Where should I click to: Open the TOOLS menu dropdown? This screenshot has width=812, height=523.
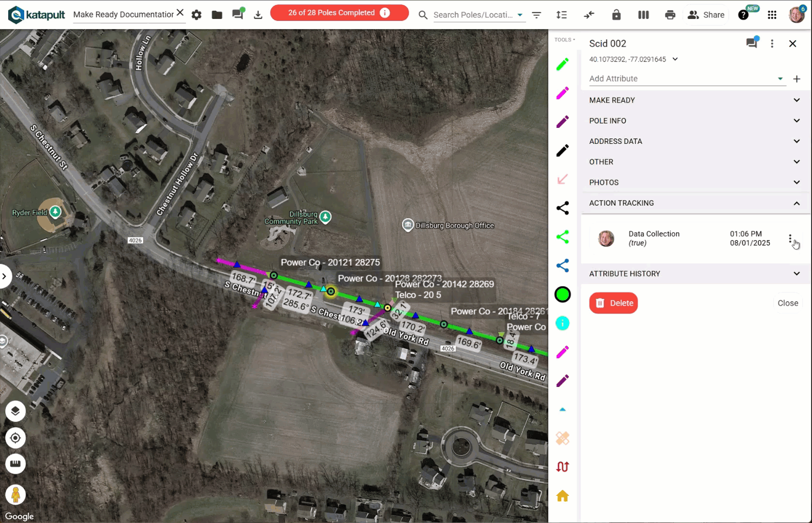point(565,40)
